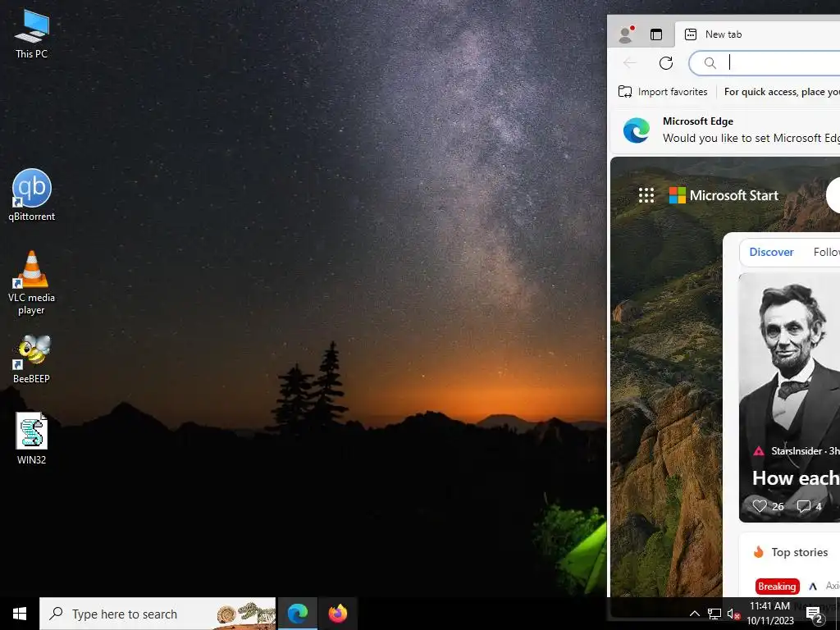This screenshot has height=630, width=840.
Task: Switch to Microsoft Edge on the taskbar
Action: 297,614
